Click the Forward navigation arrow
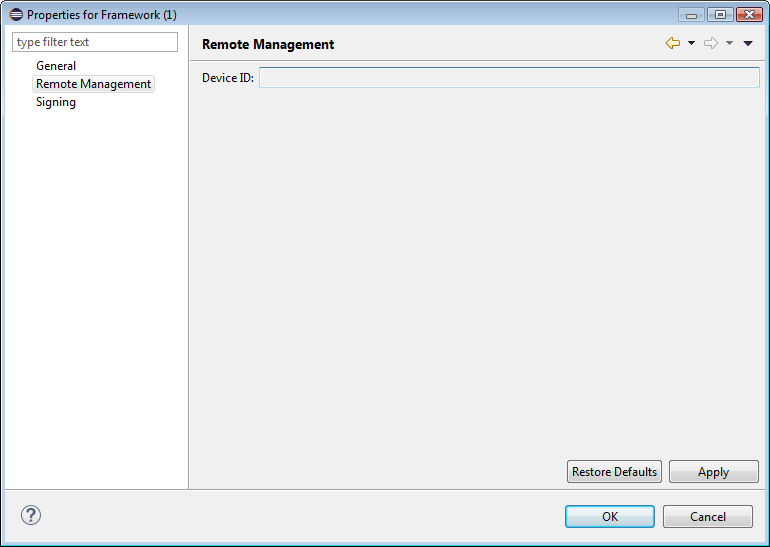The width and height of the screenshot is (770, 547). click(711, 44)
